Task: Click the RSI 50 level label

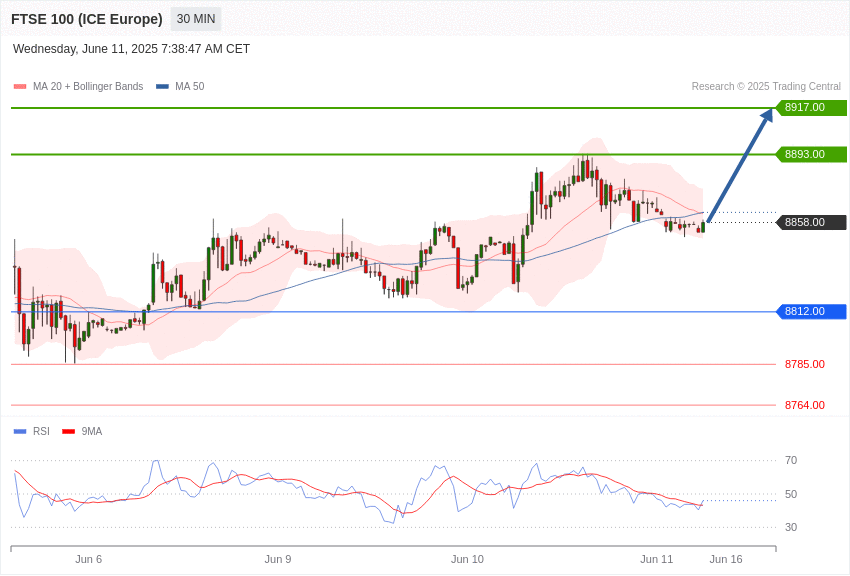Action: [791, 494]
